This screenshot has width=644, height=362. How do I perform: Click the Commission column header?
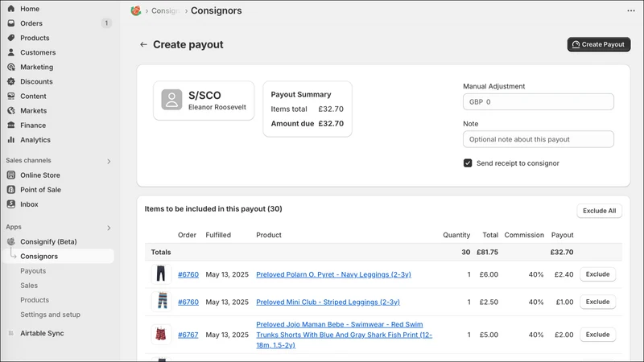click(524, 235)
